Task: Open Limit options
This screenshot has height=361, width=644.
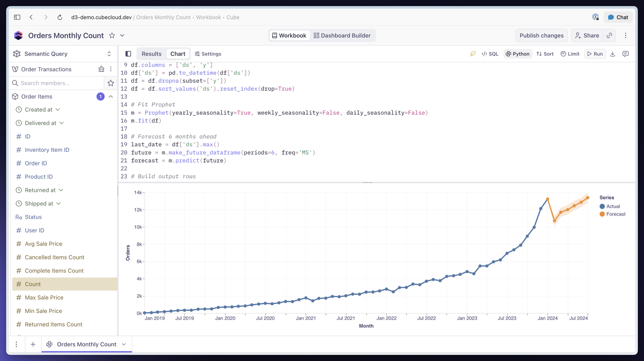Action: click(570, 54)
